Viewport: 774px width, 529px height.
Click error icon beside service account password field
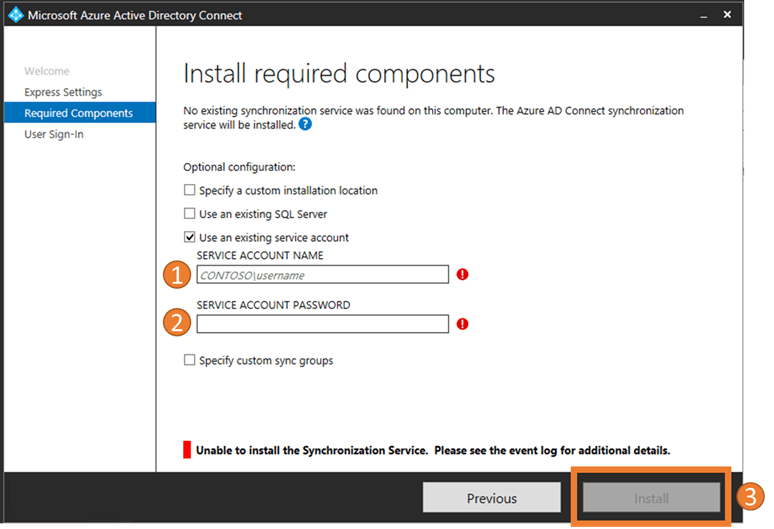click(463, 324)
